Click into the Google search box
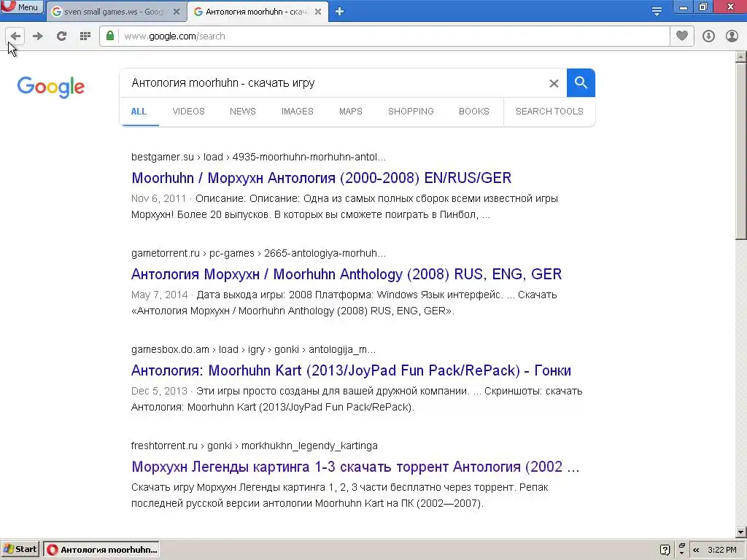Screen dimensions: 747x560 333,83
